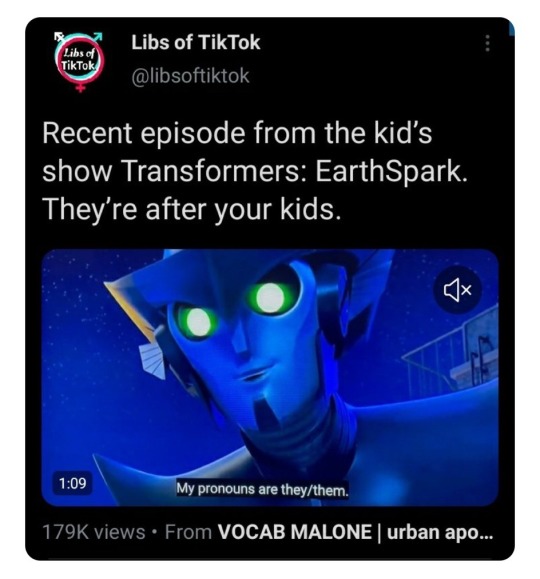Click the Libs of TikTok display name
540x579 pixels.
(196, 42)
